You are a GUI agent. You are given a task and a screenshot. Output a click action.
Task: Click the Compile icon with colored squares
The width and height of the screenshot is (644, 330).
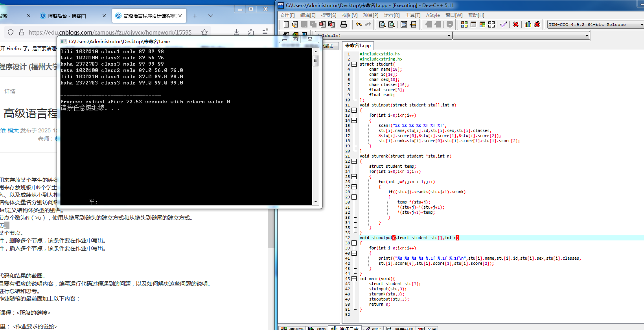(464, 24)
